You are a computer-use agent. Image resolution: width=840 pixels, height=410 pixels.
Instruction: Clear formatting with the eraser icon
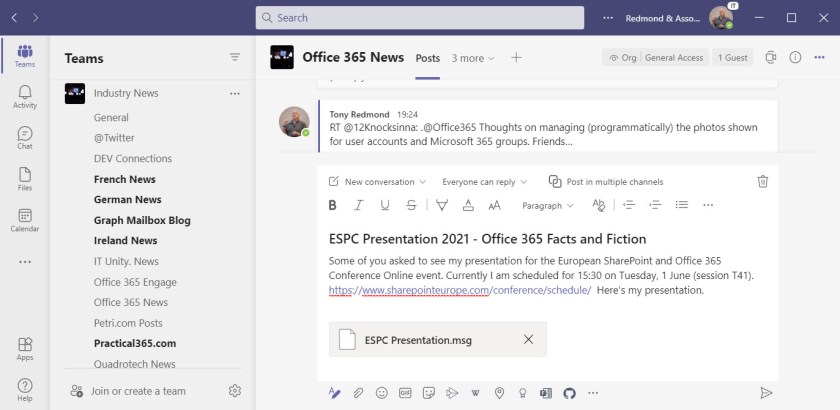pos(598,205)
